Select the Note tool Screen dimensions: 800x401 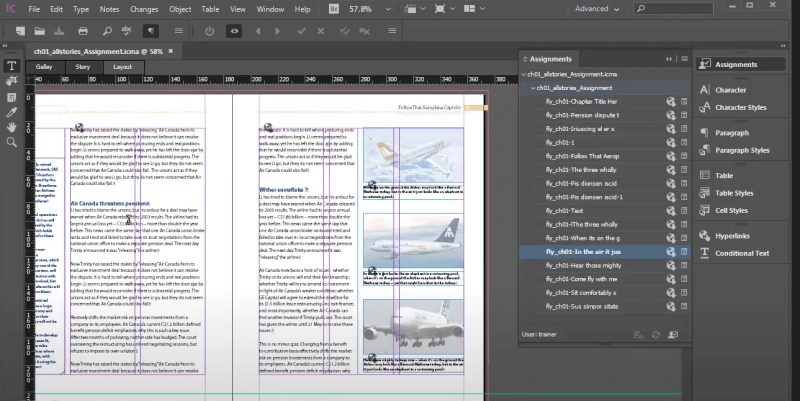click(11, 97)
